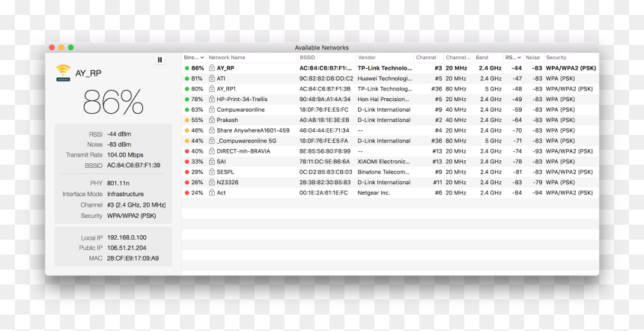
Task: Pause scanning with the pause button
Action: coord(160,60)
